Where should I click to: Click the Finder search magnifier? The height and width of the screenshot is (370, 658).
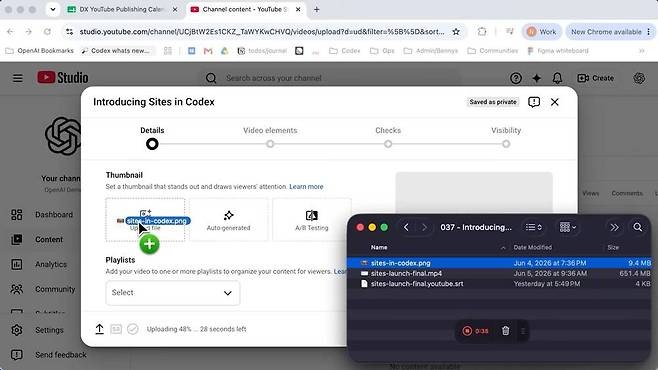[x=638, y=227]
